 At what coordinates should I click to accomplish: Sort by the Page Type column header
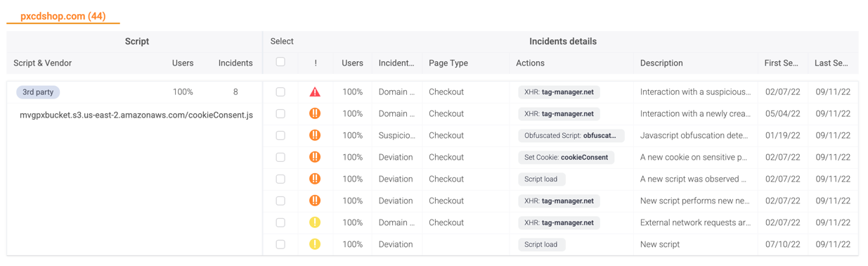coord(448,63)
